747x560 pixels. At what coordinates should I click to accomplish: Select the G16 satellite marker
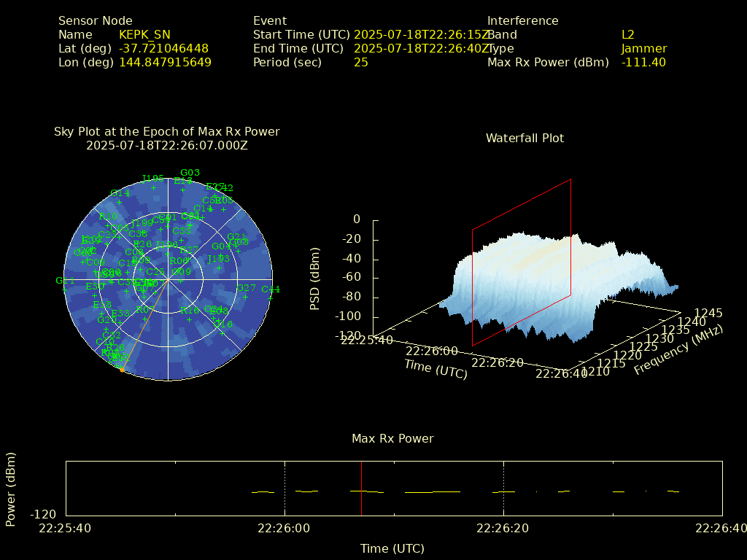pyautogui.click(x=222, y=332)
